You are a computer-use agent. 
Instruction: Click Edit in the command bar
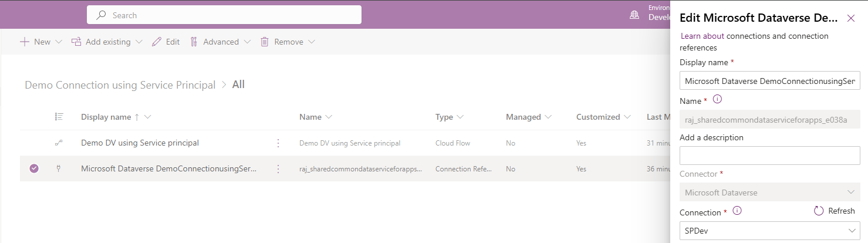[166, 42]
